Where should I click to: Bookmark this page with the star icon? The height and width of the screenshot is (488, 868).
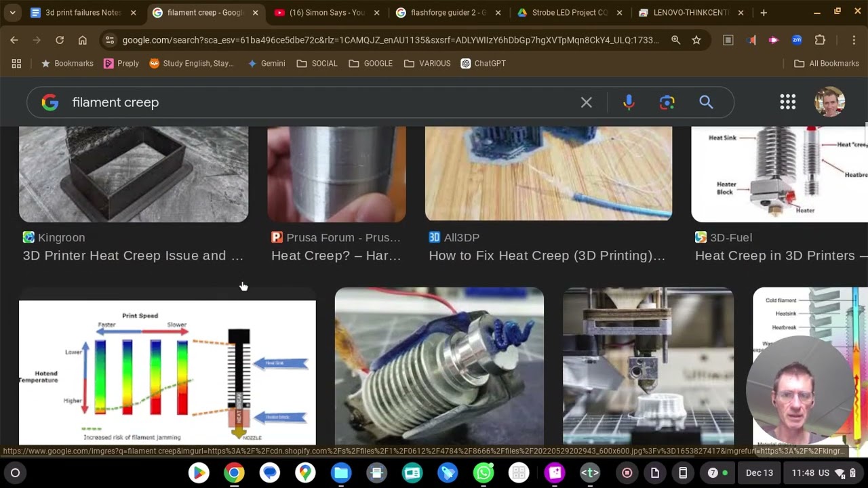(696, 40)
